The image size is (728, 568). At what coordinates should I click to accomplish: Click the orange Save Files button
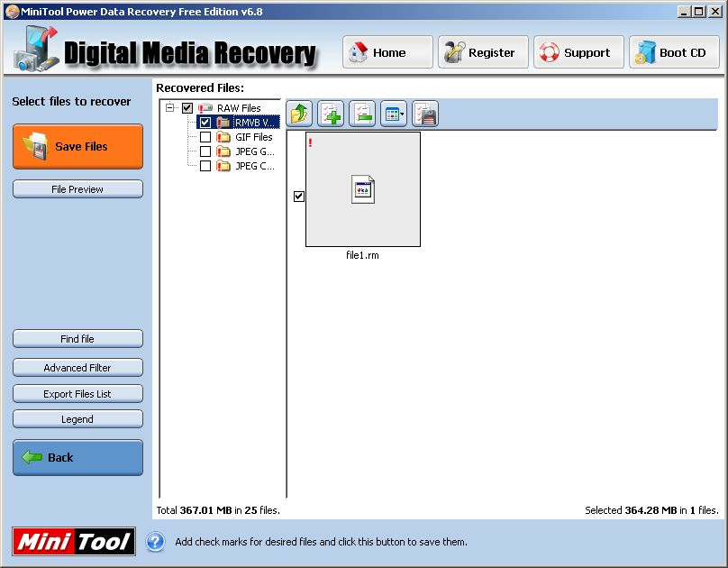tap(77, 146)
